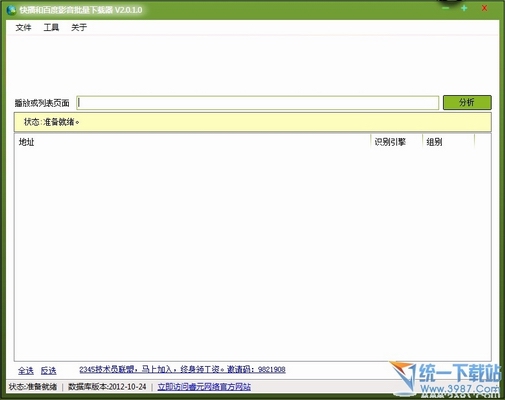Viewport: 505px width, 400px height.
Task: Minimize the downloader window
Action: pos(446,8)
